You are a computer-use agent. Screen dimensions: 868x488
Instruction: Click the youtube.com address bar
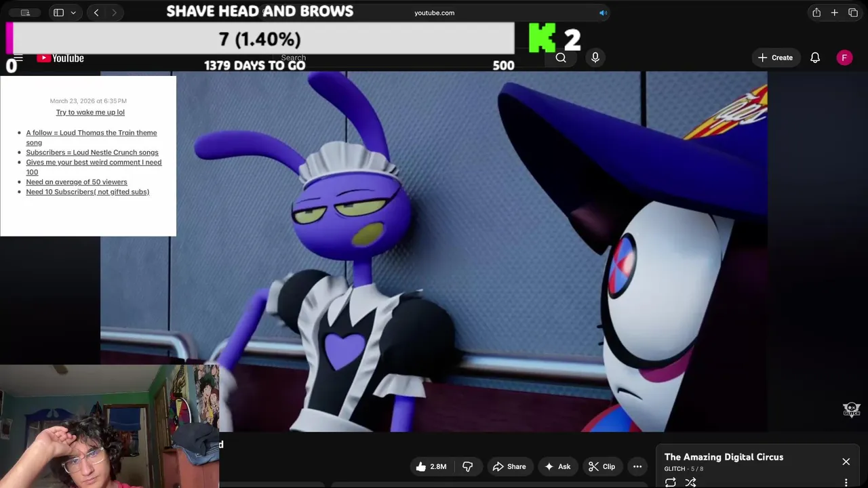(434, 12)
